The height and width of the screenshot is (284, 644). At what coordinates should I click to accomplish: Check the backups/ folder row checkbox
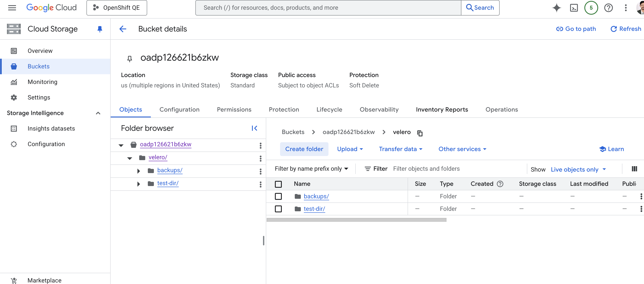click(x=278, y=196)
